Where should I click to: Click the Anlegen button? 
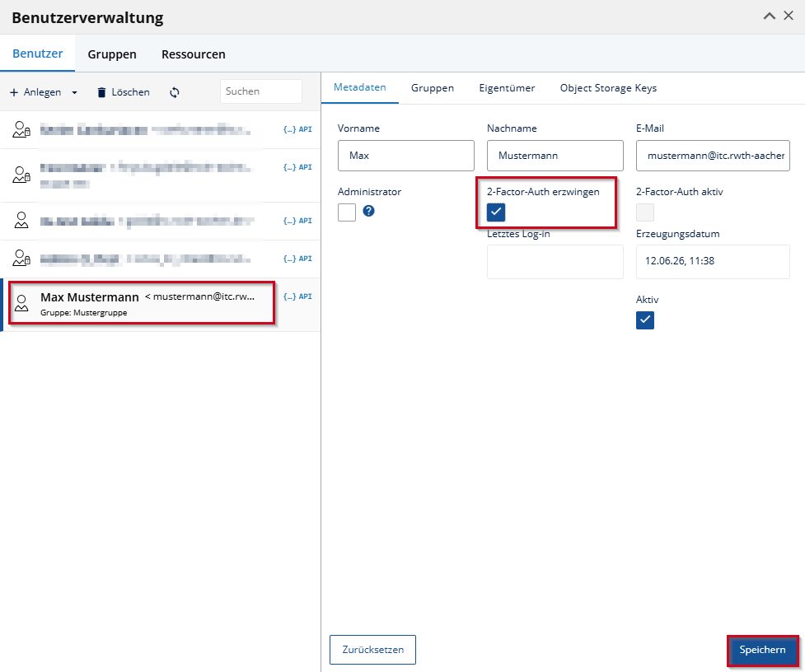(x=35, y=92)
